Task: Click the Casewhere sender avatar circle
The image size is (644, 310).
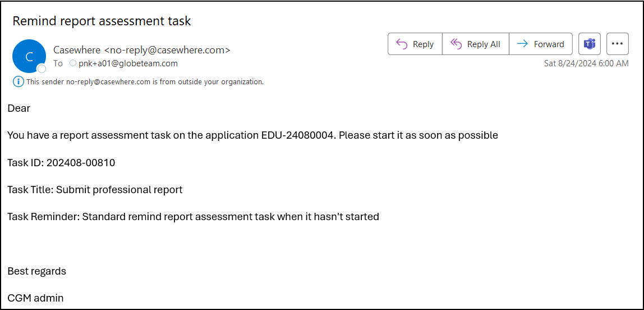Action: pos(29,56)
